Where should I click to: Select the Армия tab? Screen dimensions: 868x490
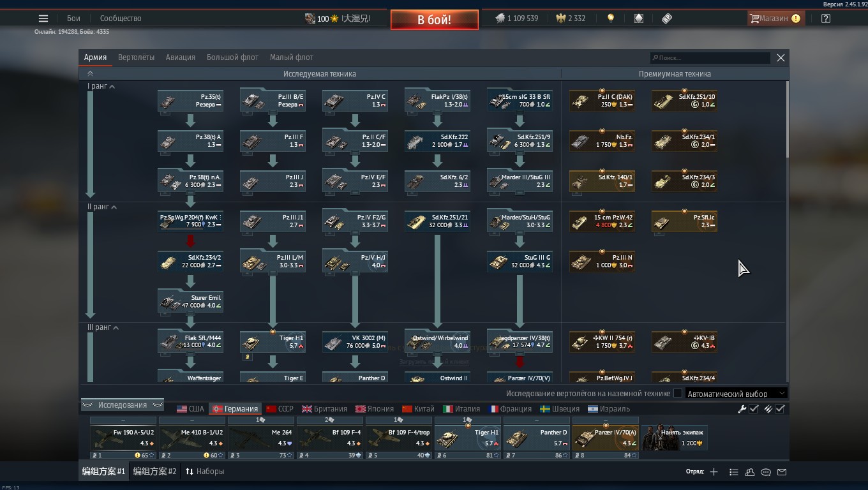point(95,57)
